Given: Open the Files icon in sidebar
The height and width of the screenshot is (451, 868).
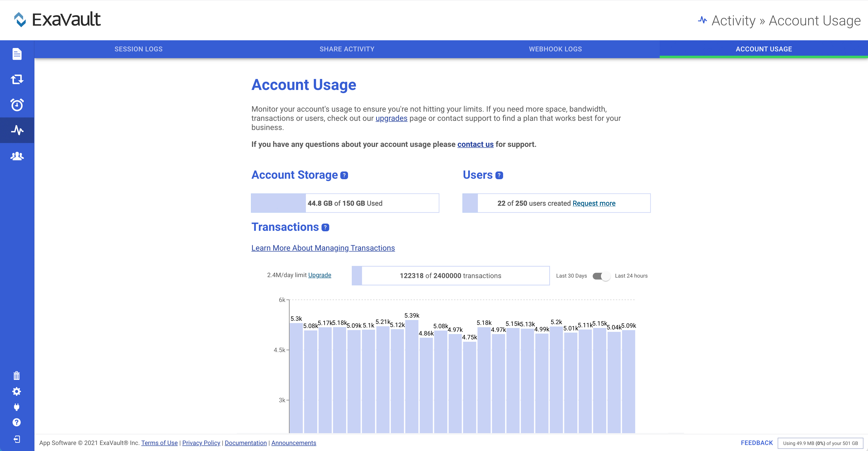Looking at the screenshot, I should [17, 54].
